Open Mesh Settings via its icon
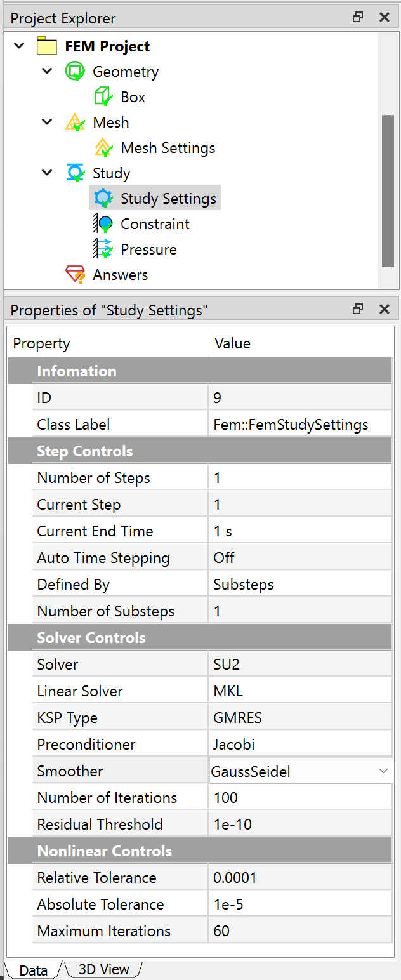Screen dimensions: 401x980 click(x=103, y=147)
